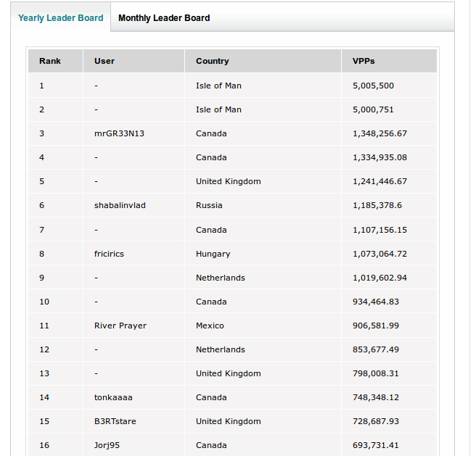Click VPPs value 5,005,500

[x=373, y=86]
